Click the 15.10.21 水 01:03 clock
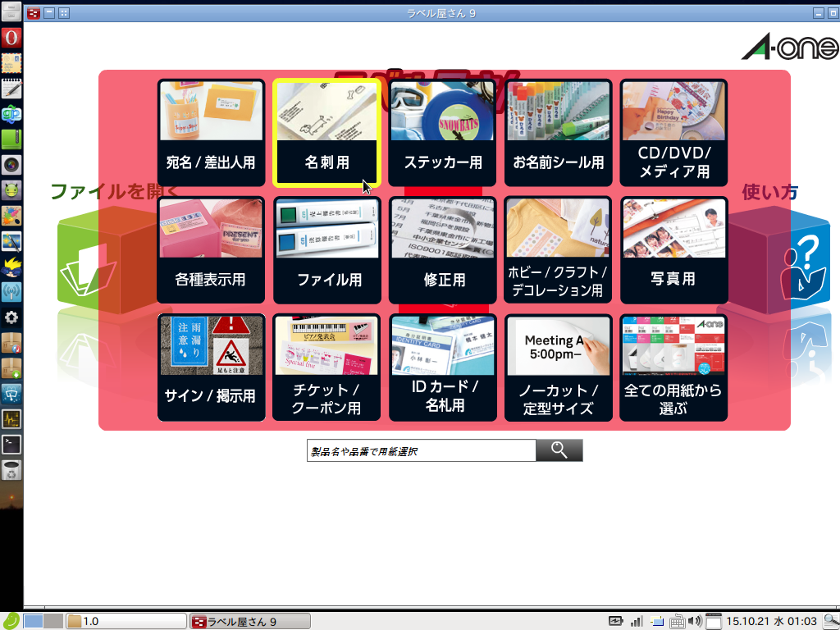840x630 pixels. tap(771, 622)
